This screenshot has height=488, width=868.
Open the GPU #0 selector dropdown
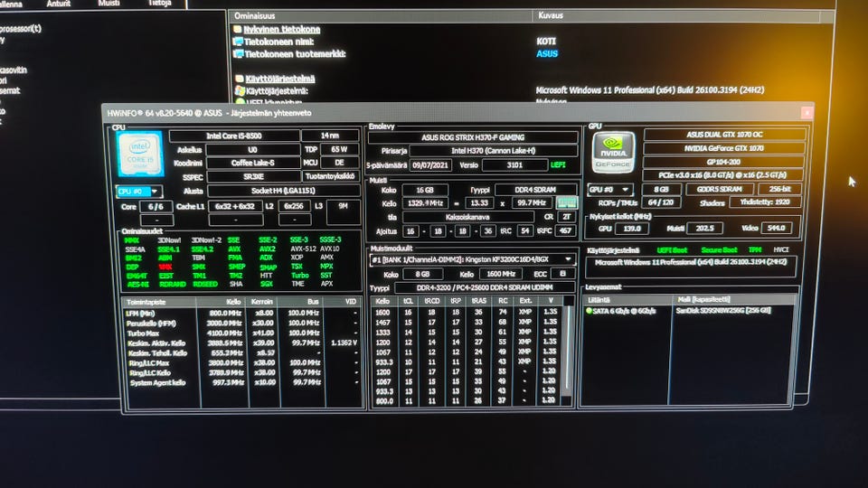coord(609,189)
